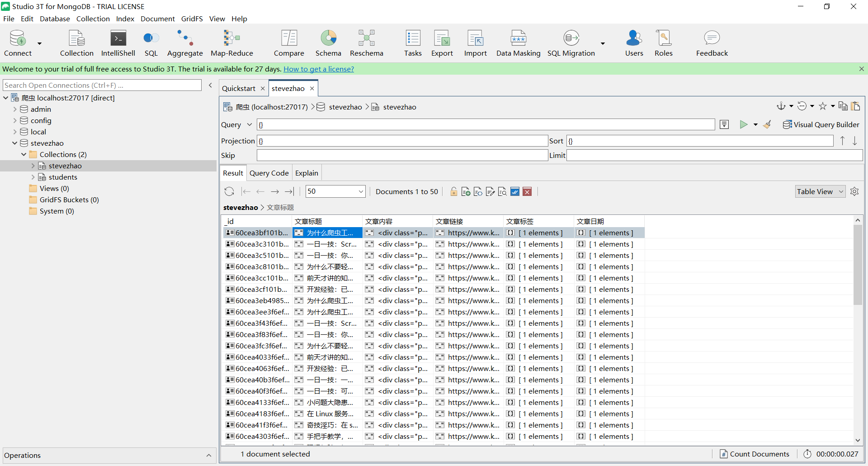Click the Connect toolbar icon

pos(18,43)
